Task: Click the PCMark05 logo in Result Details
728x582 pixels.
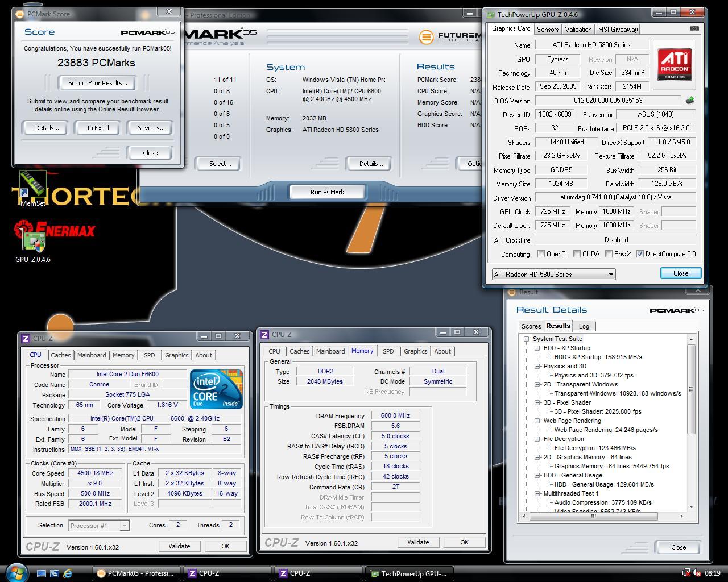Action: click(x=676, y=310)
